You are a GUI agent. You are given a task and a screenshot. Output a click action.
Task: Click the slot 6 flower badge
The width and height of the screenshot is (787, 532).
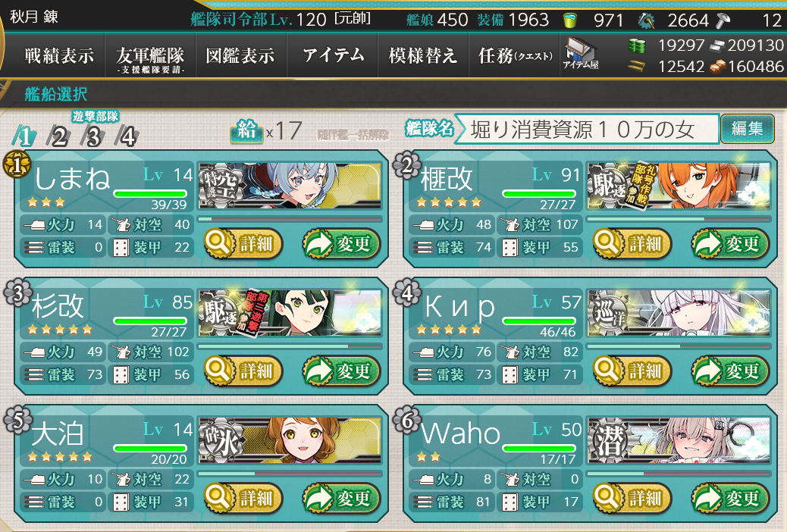pos(407,420)
